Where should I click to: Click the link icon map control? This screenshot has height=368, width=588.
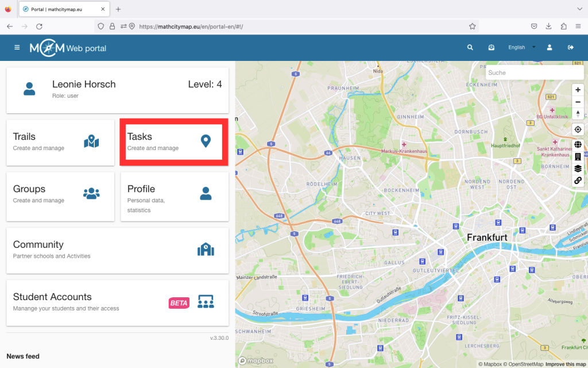tap(578, 181)
